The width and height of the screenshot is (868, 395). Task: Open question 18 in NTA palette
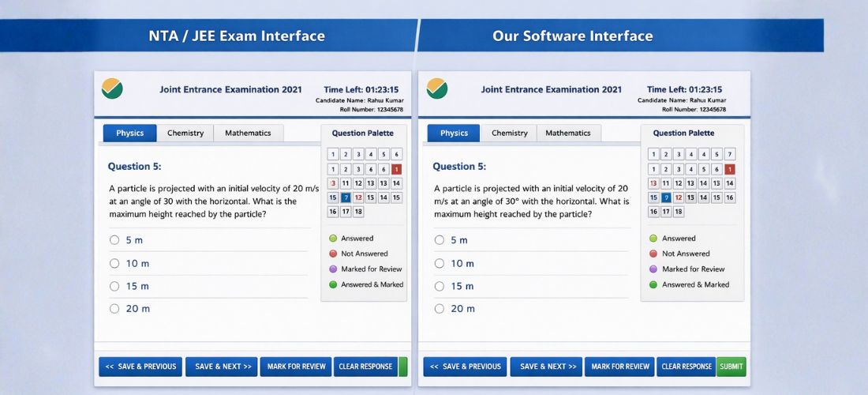pos(358,212)
